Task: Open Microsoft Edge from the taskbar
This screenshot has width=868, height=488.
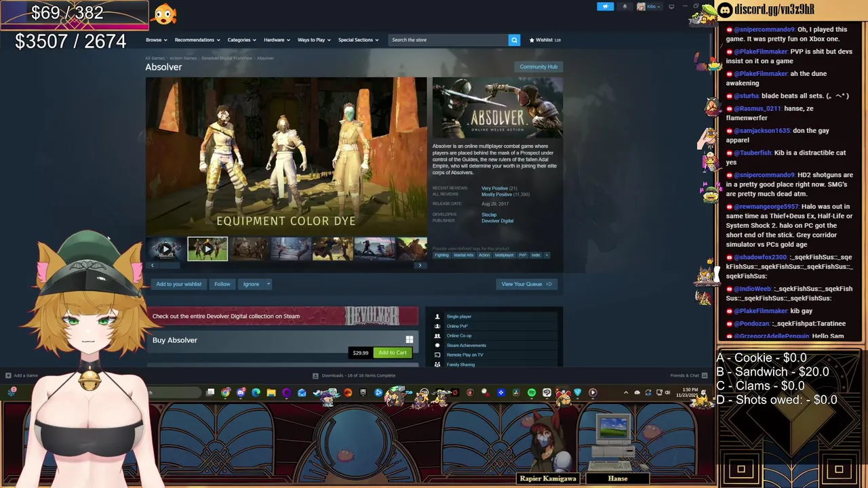Action: click(256, 392)
